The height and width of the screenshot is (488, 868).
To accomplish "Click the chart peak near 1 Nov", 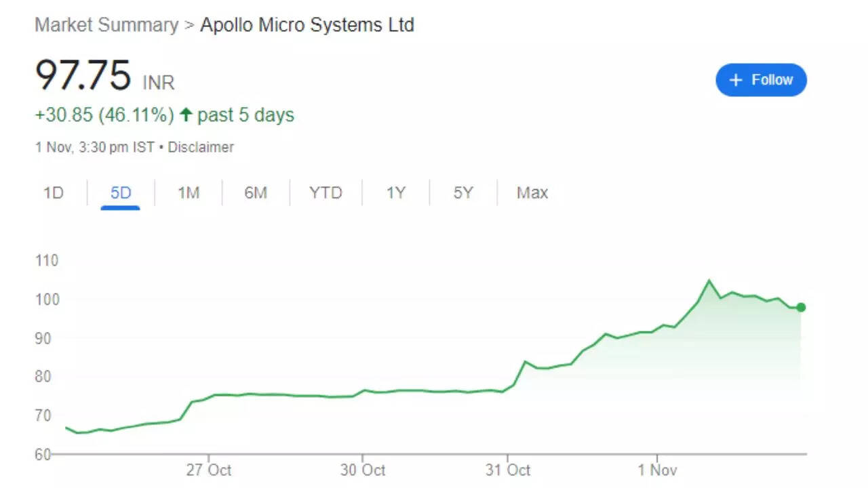I will (709, 279).
